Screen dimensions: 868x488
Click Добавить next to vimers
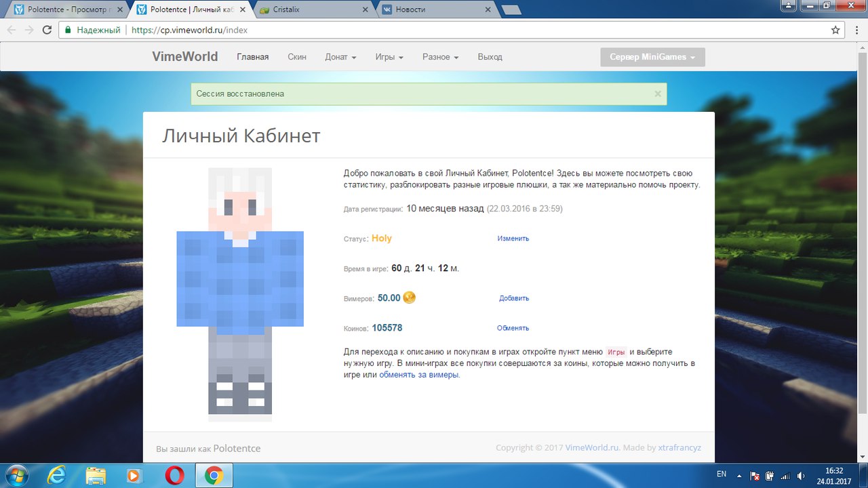[x=514, y=298]
